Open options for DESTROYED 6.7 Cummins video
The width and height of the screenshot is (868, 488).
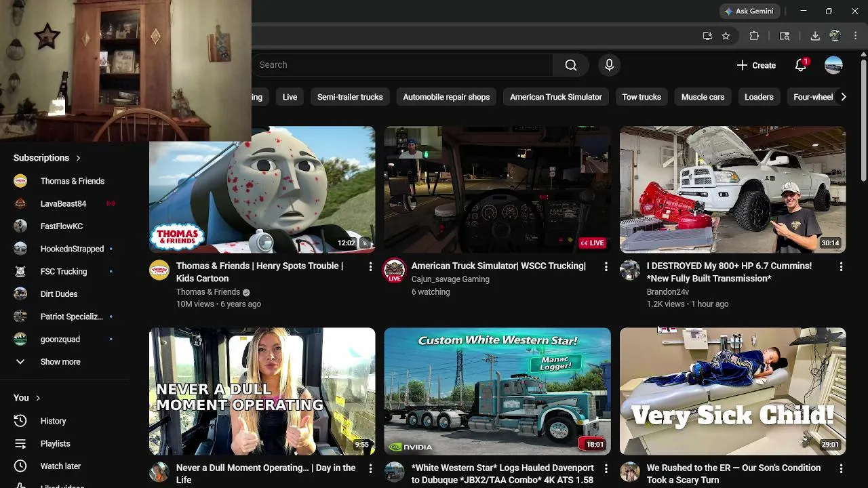click(x=841, y=267)
